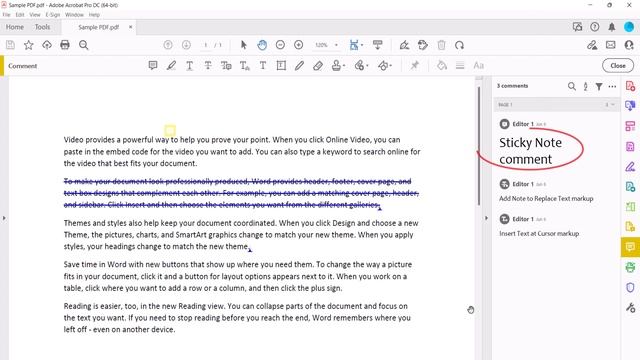
Task: Filter comments with funnel icon
Action: (599, 86)
